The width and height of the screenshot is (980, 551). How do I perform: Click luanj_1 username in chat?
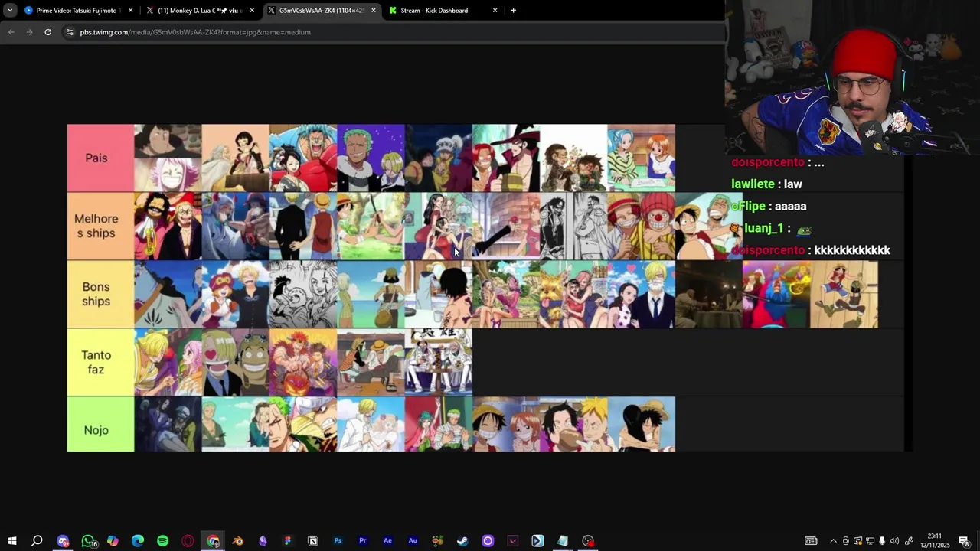[763, 228]
